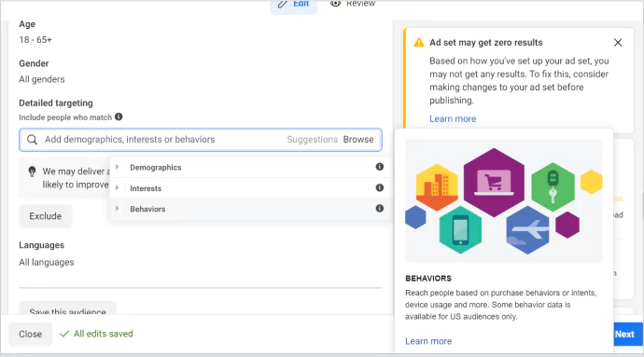Click Save this audience button
Screen dimensions: 644x357
68,309
